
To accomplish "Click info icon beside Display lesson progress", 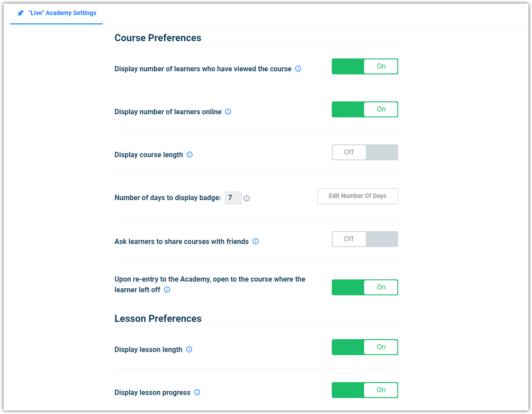I will pos(197,392).
